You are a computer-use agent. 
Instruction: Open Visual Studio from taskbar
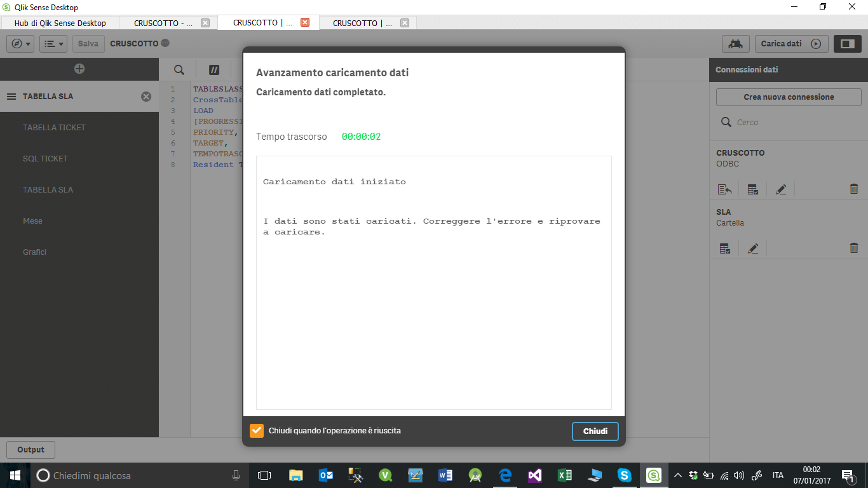click(535, 475)
